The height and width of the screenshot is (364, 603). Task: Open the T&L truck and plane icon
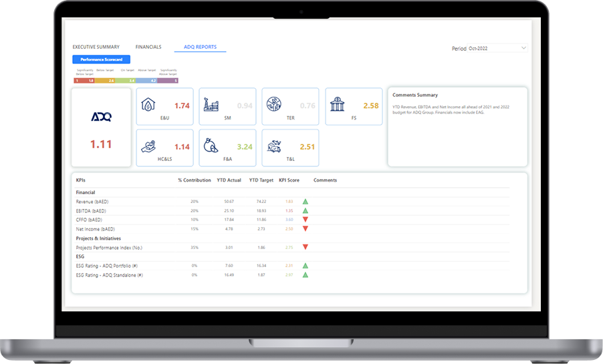pyautogui.click(x=274, y=146)
